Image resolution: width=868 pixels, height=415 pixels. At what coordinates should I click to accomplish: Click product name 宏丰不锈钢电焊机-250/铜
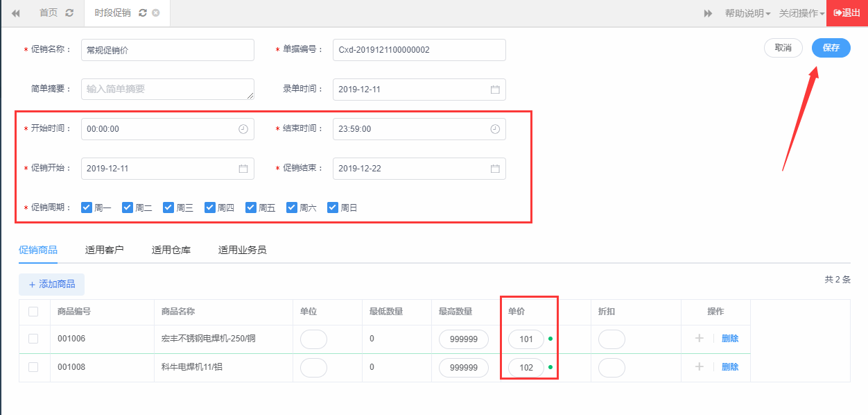coord(209,339)
